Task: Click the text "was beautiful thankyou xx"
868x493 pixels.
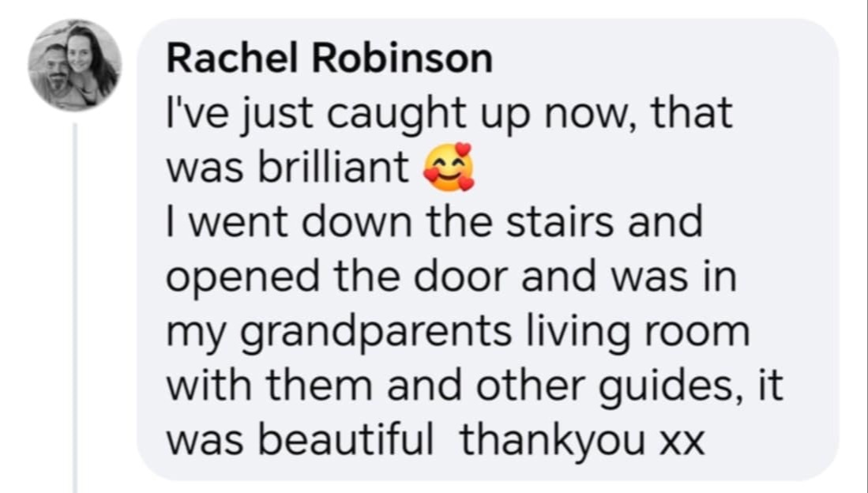Action: click(x=436, y=440)
